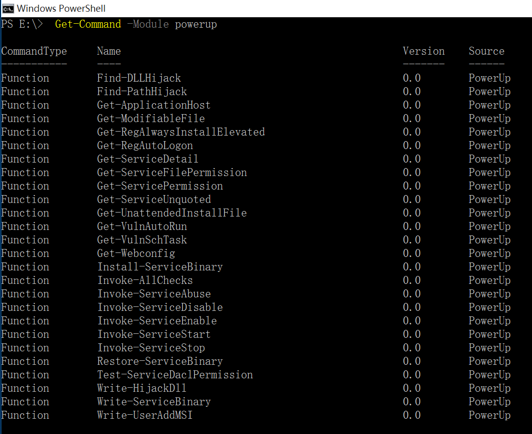This screenshot has height=434, width=532.
Task: Click the Test-ServiceDaclPermission entry
Action: coord(175,375)
